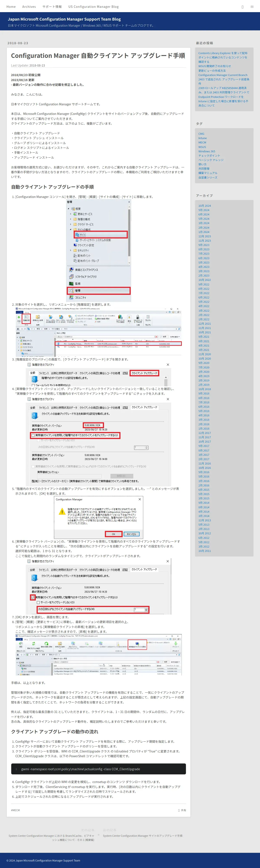Open the 6月 2015 archive
Image resolution: width=260 pixels, height=868 pixels.
click(x=204, y=490)
